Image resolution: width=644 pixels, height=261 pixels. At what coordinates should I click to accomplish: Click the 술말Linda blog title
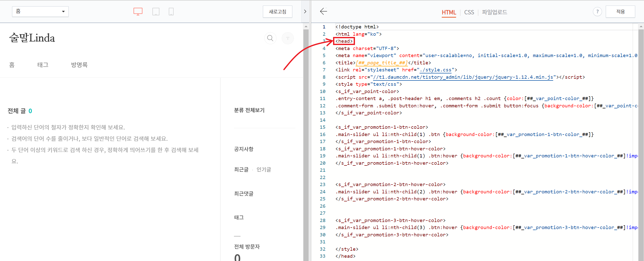tap(32, 38)
